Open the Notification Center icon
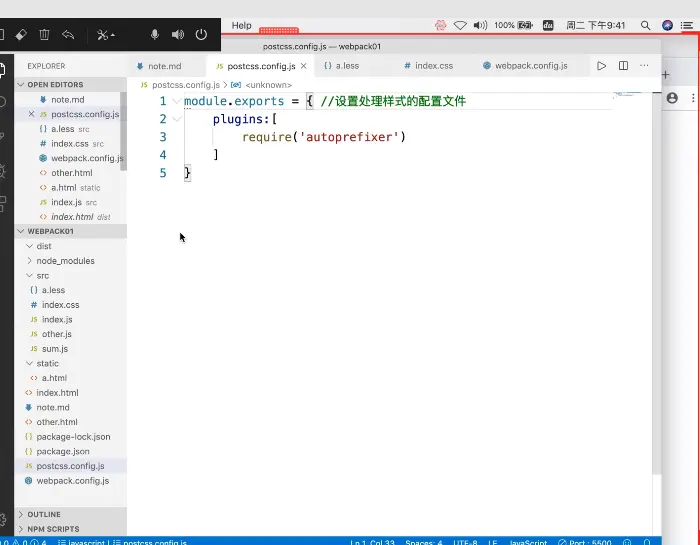Viewport: 700px width, 545px height. click(687, 25)
